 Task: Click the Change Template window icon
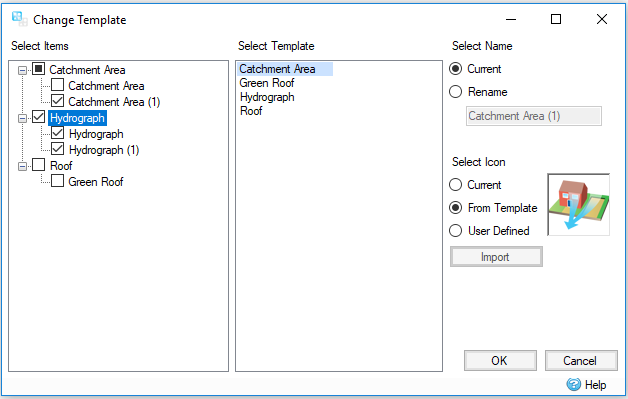(x=19, y=19)
